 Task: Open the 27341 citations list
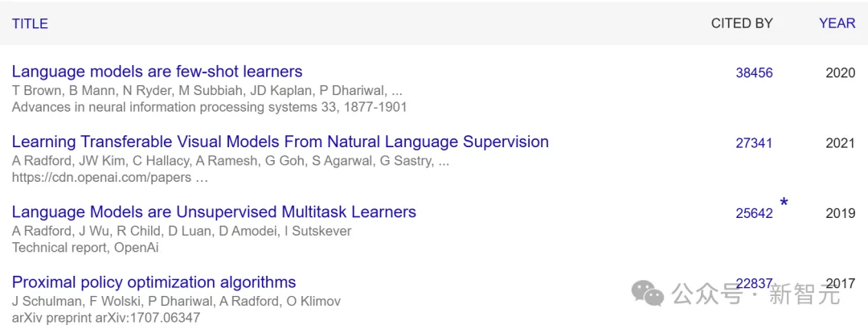point(754,143)
